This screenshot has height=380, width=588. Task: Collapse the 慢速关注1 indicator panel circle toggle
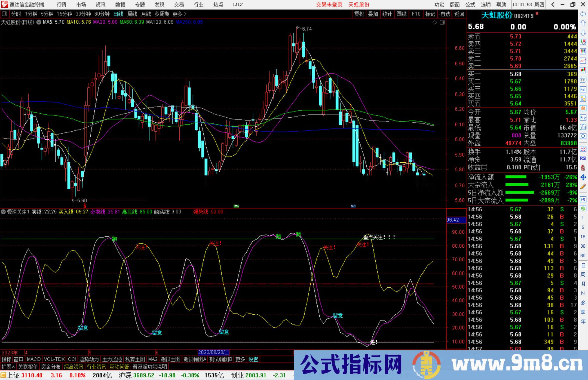coord(3,212)
